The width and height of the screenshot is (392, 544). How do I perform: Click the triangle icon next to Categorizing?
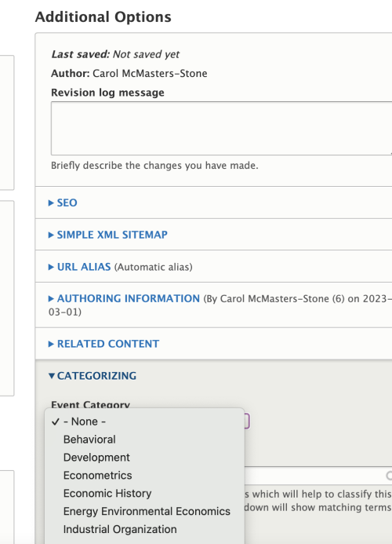click(x=51, y=376)
